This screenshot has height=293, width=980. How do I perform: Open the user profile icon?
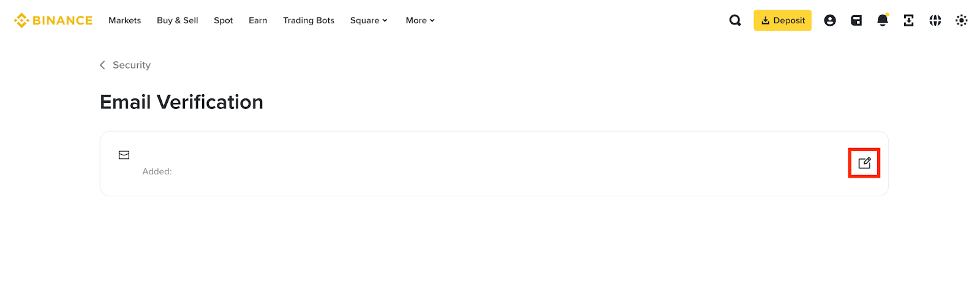(x=830, y=20)
